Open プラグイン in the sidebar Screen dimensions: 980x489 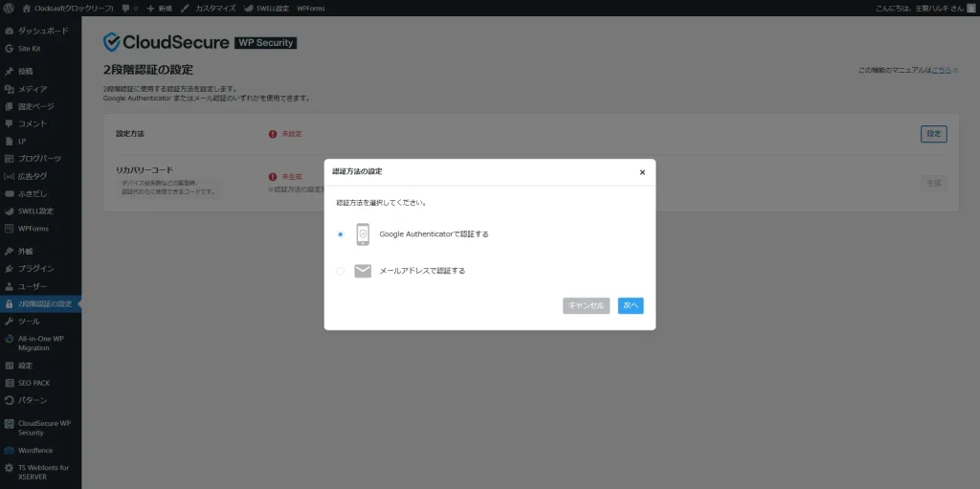pos(35,269)
